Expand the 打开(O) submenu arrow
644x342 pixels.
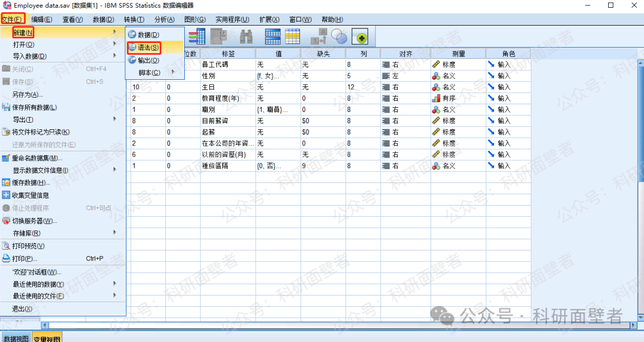click(114, 44)
